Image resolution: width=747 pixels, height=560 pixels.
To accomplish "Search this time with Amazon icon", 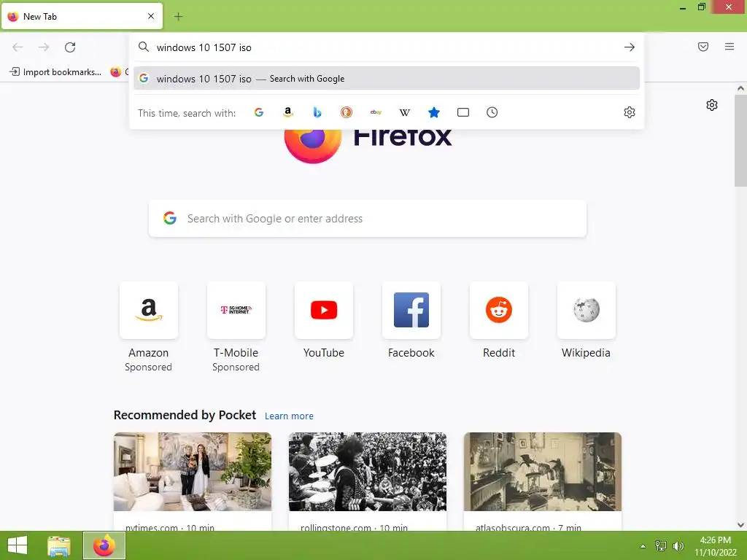I will click(287, 112).
